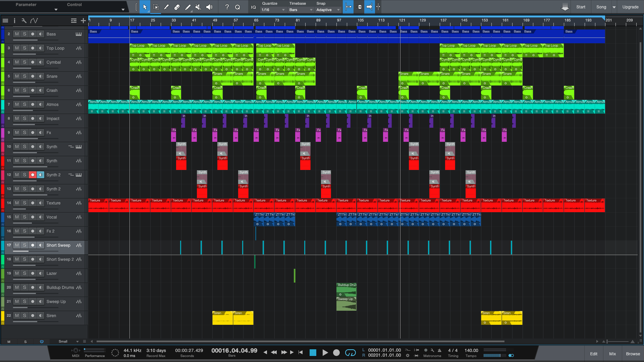644x362 pixels.
Task: Click Return to Zero transport button
Action: pos(301,353)
